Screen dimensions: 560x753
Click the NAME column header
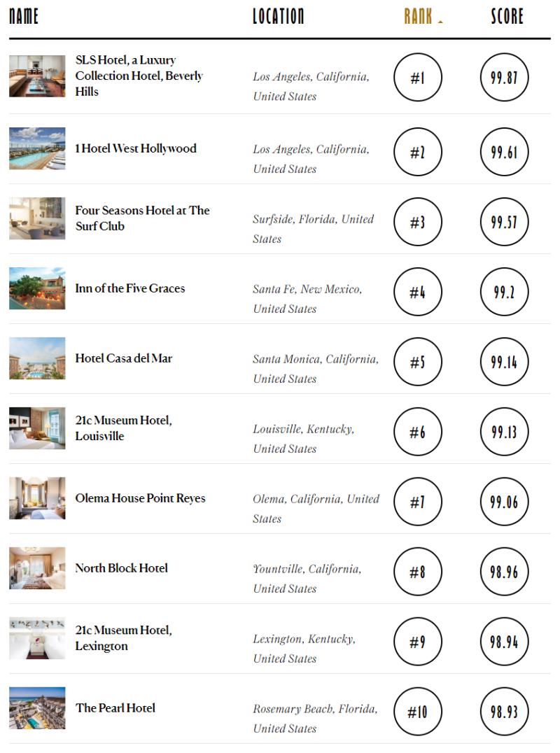click(x=24, y=16)
